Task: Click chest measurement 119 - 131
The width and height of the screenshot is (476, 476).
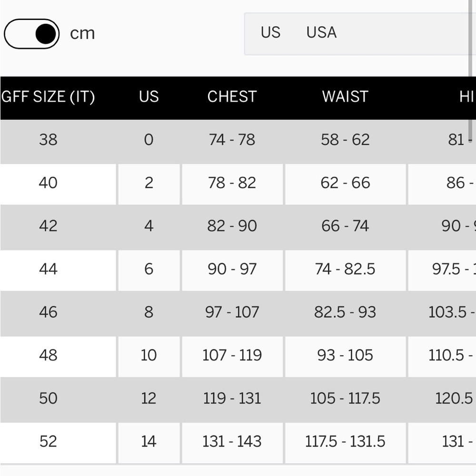Action: (x=232, y=398)
